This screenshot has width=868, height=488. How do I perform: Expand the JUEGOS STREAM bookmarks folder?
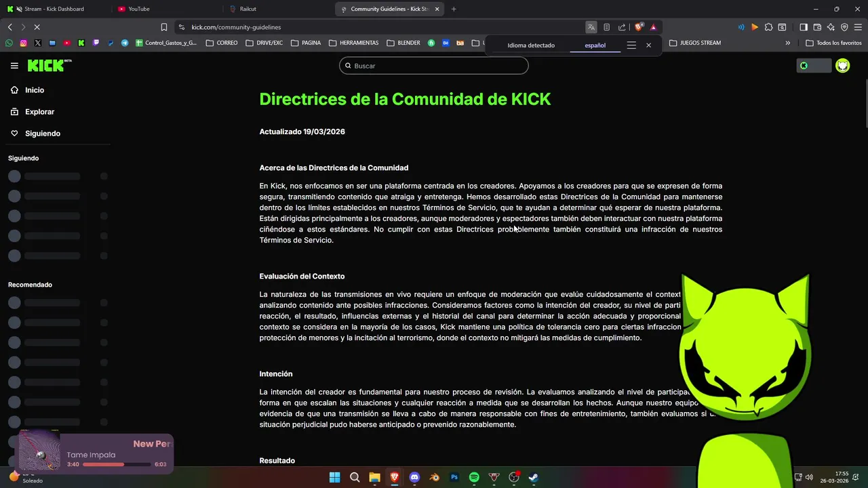click(695, 43)
